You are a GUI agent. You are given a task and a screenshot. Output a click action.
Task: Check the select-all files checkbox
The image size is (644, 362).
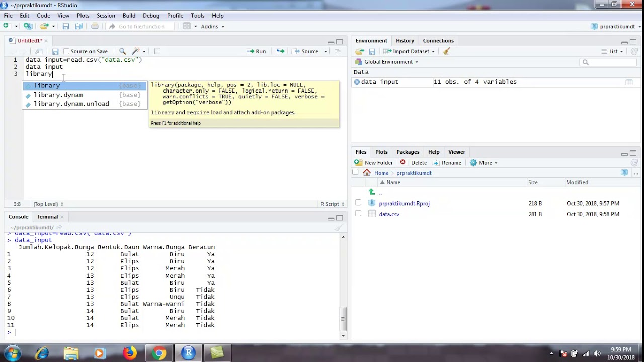pyautogui.click(x=355, y=172)
